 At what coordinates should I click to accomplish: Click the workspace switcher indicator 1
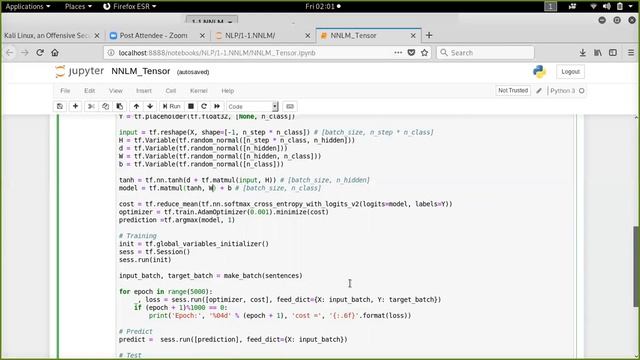pyautogui.click(x=550, y=6)
